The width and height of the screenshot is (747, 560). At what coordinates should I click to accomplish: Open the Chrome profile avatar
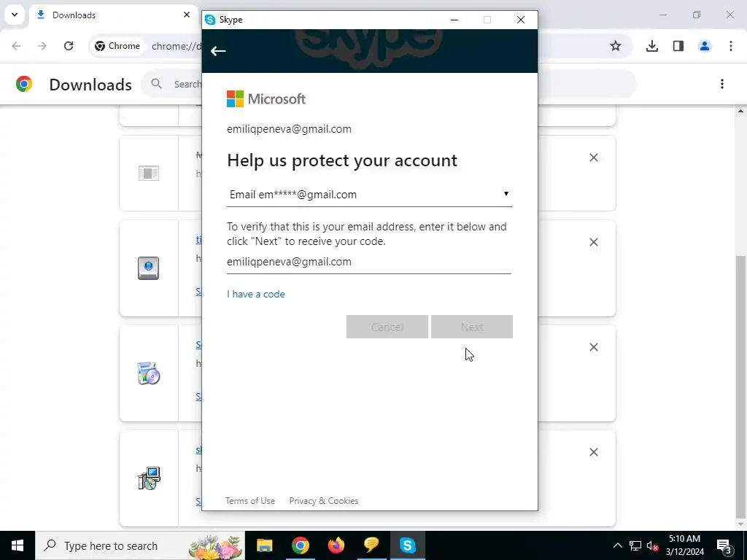704,46
